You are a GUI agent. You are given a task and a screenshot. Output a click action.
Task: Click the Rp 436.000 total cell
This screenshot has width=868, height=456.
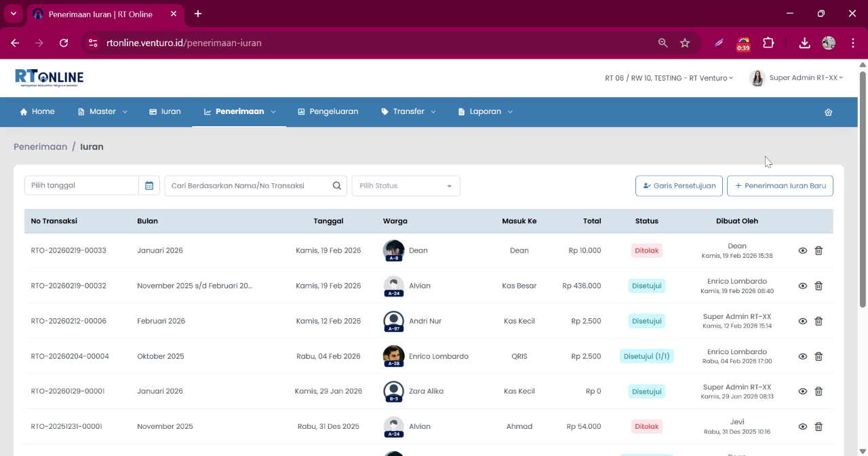click(582, 286)
